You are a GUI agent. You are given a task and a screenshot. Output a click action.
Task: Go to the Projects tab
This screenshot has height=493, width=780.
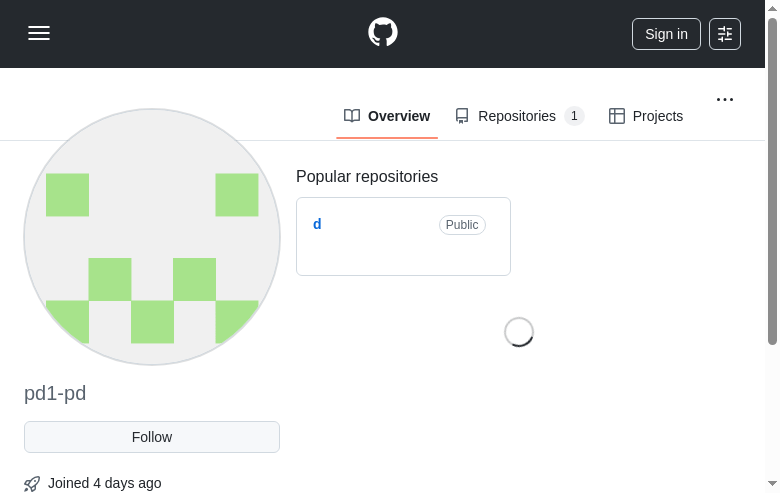657,116
